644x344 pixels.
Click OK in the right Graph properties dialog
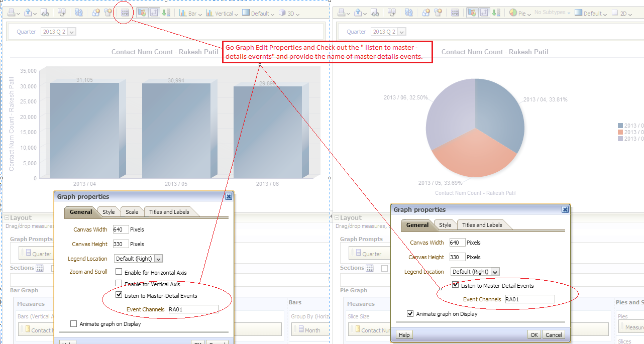(x=533, y=334)
